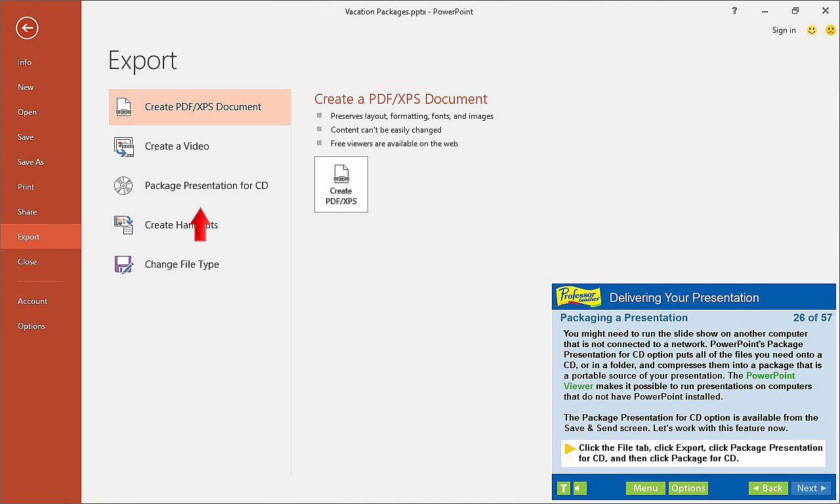840x504 pixels.
Task: Go to the Open section
Action: (41, 112)
